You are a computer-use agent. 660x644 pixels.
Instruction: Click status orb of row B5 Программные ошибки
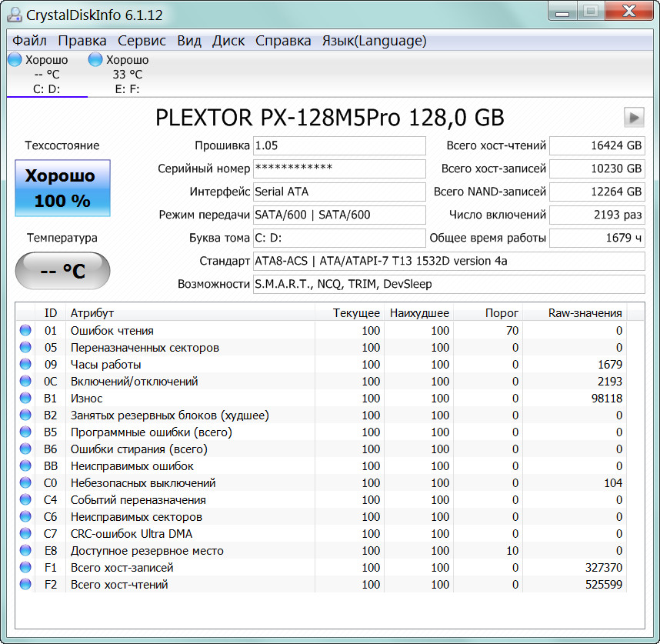25,432
